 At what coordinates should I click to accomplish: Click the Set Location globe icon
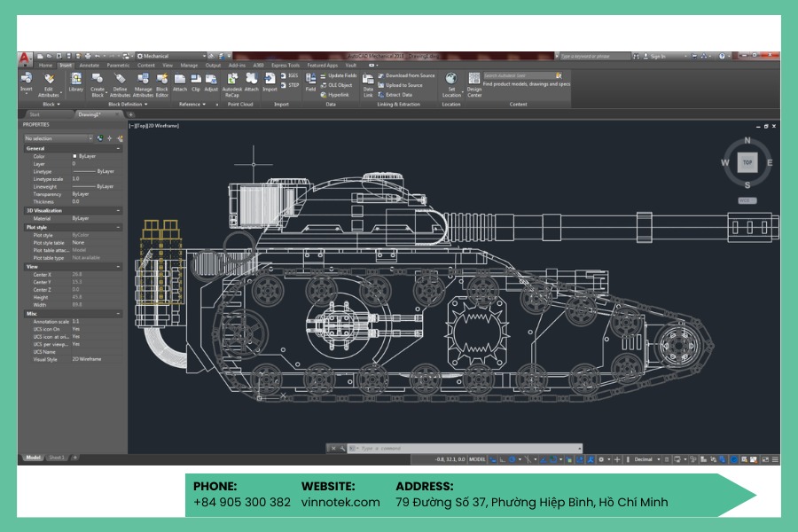click(451, 78)
